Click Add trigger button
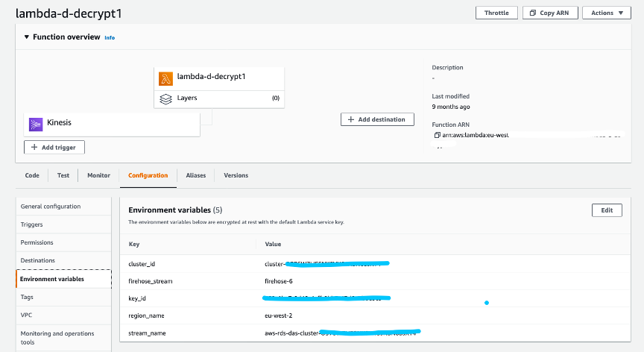This screenshot has width=644, height=352. click(x=54, y=148)
